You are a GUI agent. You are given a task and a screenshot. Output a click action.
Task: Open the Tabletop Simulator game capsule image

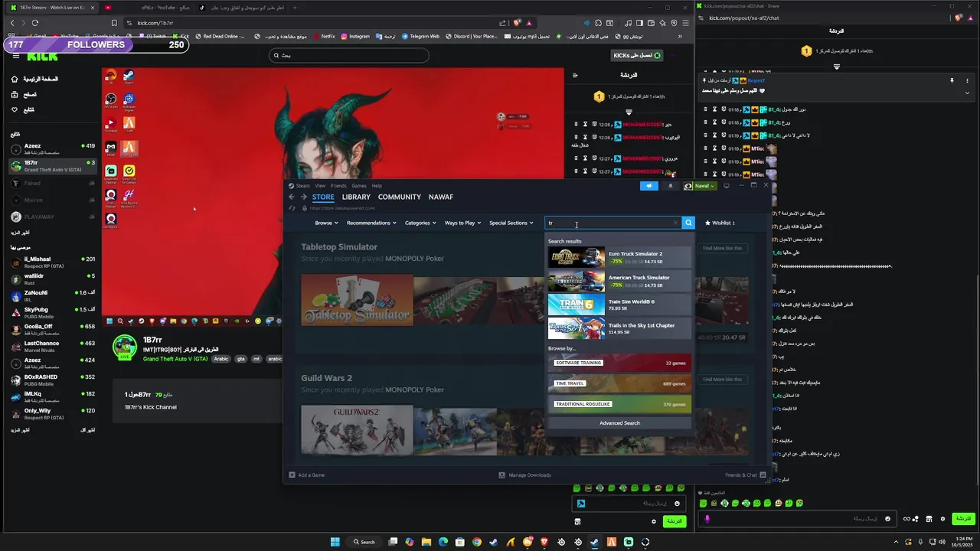pos(357,301)
